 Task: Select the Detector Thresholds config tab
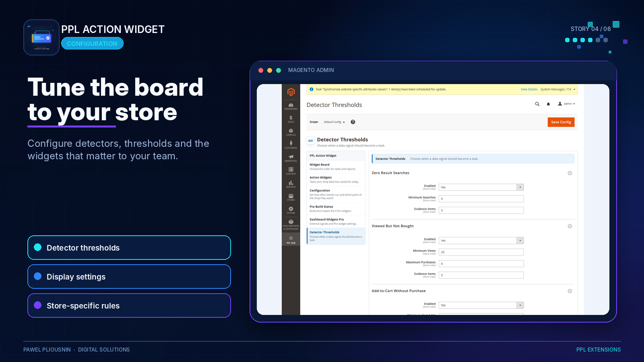pos(336,236)
